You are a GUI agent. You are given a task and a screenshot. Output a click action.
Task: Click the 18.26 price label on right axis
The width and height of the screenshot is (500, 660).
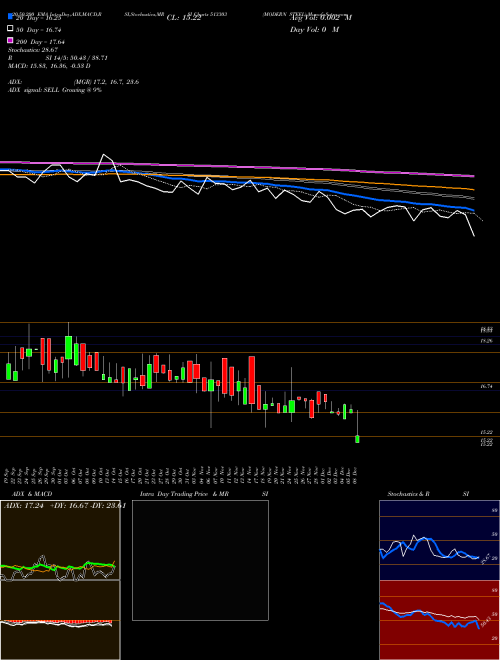tap(487, 341)
